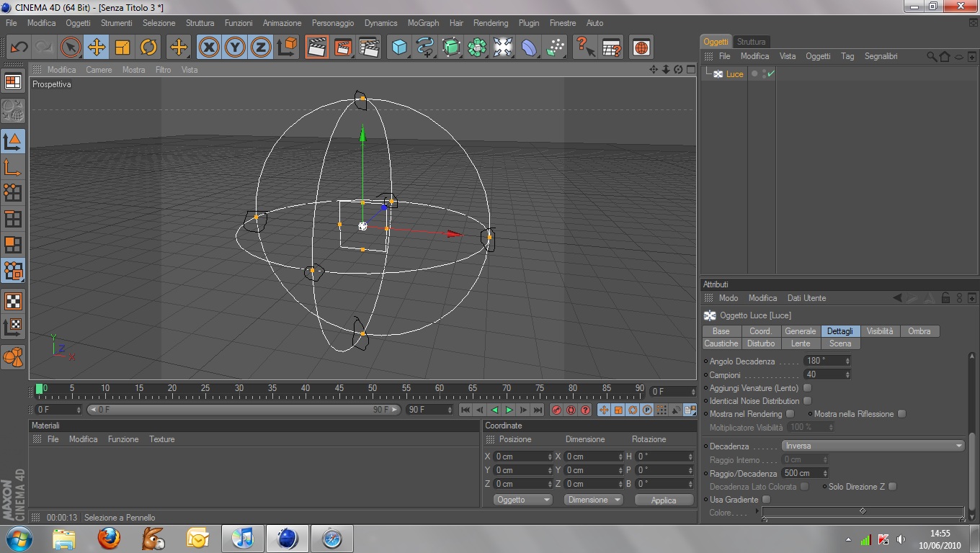
Task: Select the Scale tool
Action: point(122,48)
